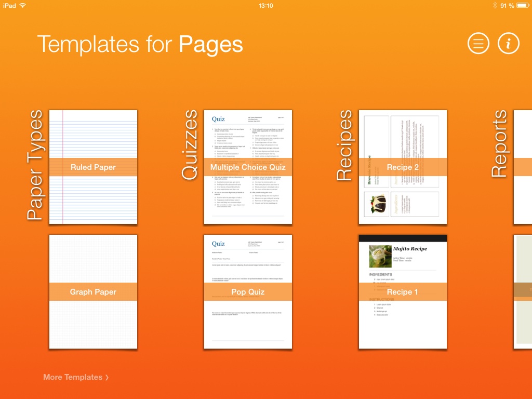Tap the 13:10 clock in status bar
Screen dimensions: 532x399
(265, 6)
